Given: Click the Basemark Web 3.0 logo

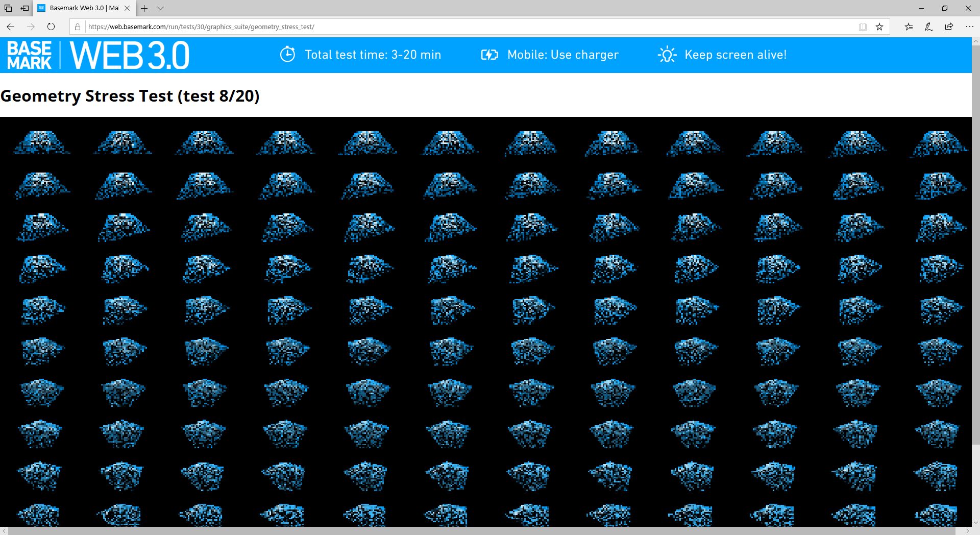Looking at the screenshot, I should click(x=97, y=54).
